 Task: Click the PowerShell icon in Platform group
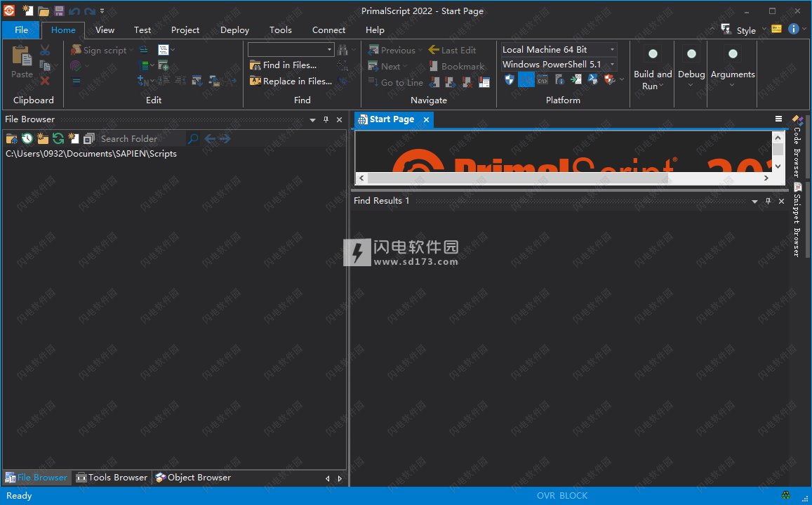point(593,79)
